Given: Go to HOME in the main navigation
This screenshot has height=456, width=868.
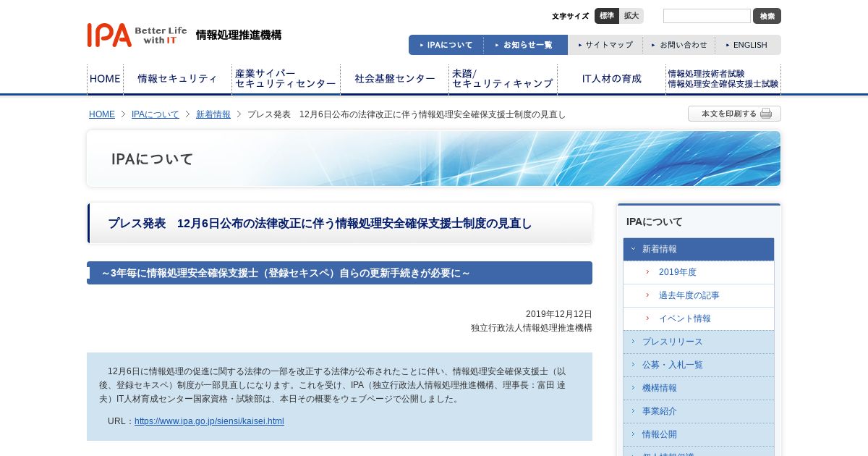Looking at the screenshot, I should click(105, 79).
